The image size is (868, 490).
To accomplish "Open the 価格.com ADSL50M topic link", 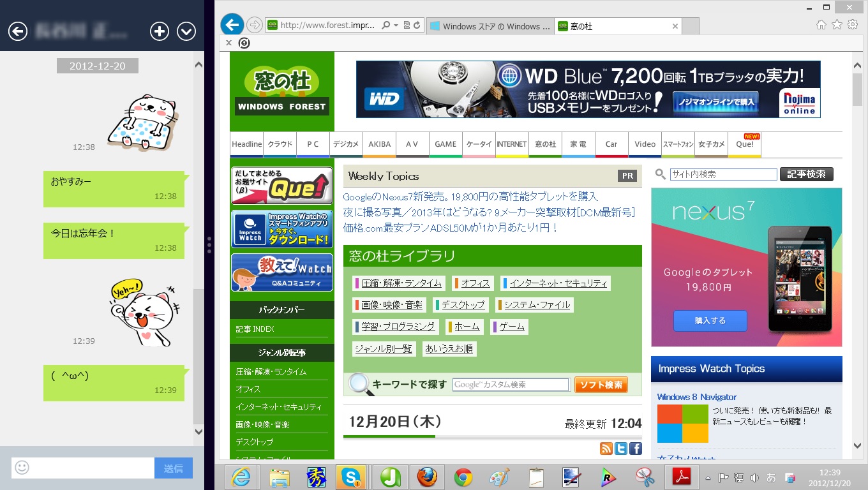I will pos(451,227).
